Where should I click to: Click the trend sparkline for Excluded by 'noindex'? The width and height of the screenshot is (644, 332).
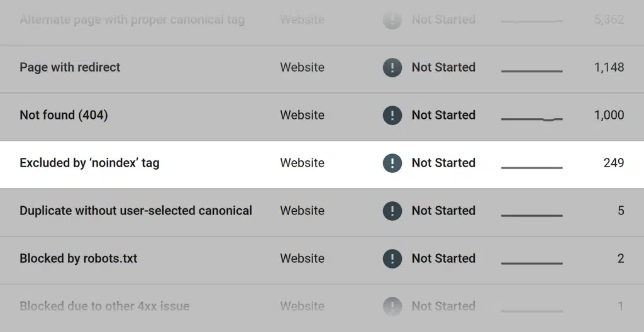point(531,167)
